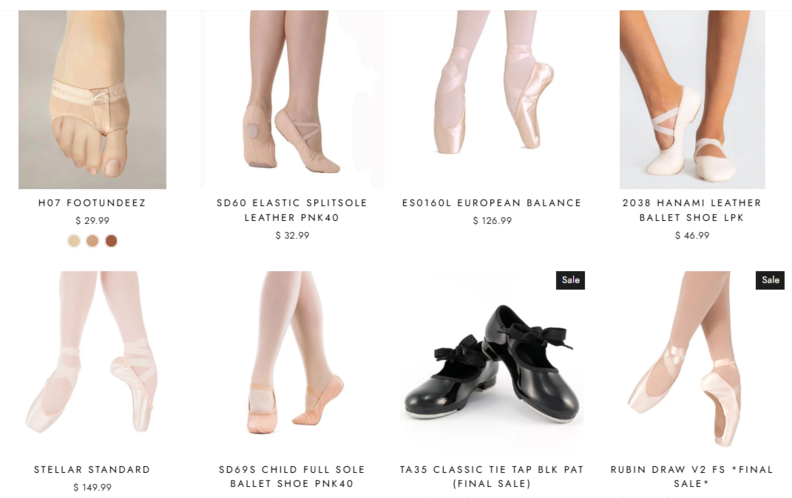Select the lightest beige Footundeez color swatch
The height and width of the screenshot is (498, 792).
tap(74, 241)
